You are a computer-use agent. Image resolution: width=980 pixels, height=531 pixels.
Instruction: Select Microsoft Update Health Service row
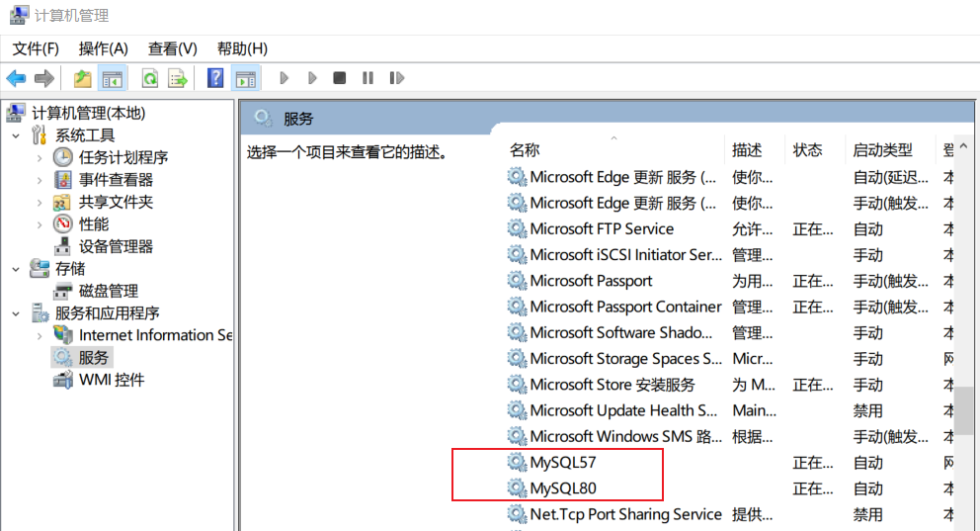[623, 411]
